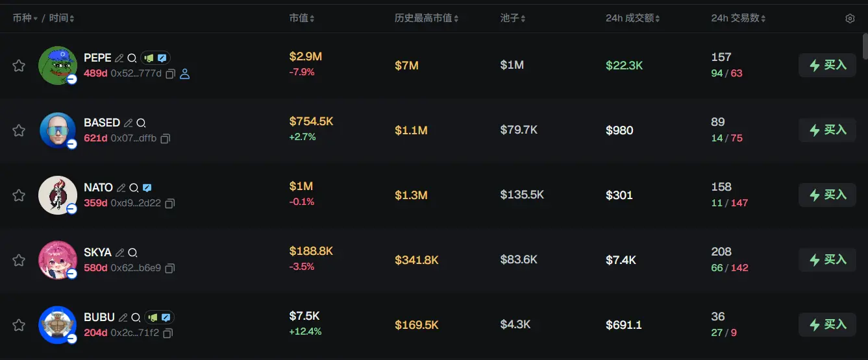
Task: Sort by 历史最高市值 column
Action: (x=427, y=18)
